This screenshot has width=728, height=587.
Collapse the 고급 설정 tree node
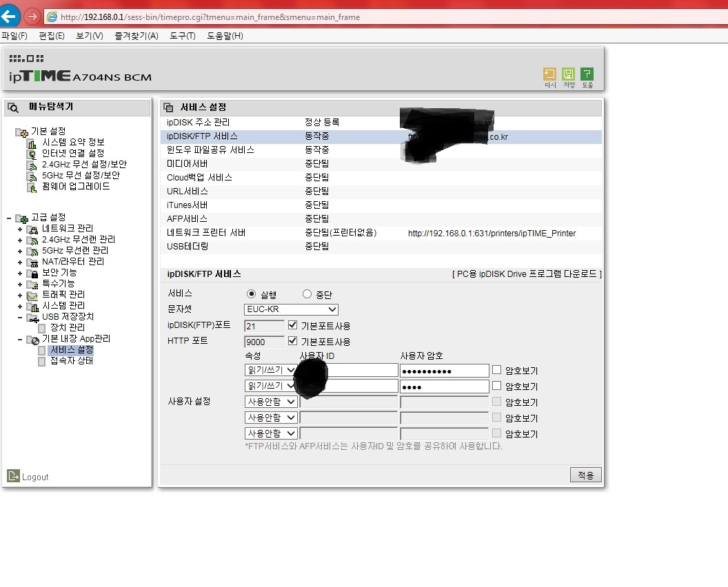9,218
